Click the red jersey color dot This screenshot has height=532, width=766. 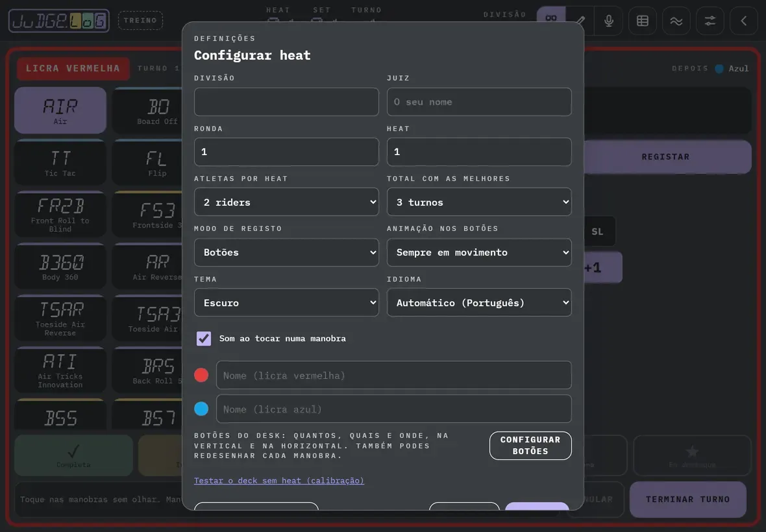click(201, 375)
